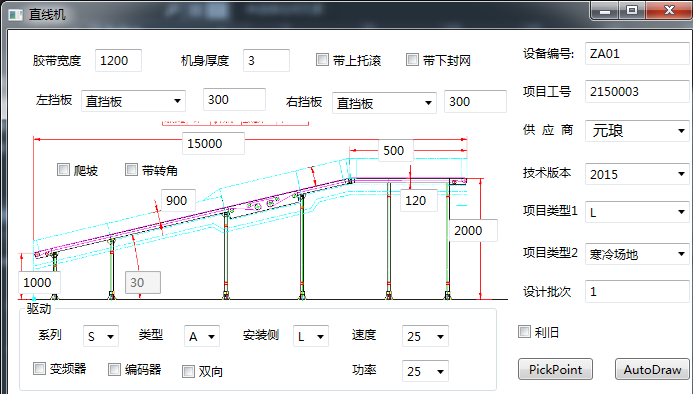
Task: Click the 安装侧 label
Action: [x=261, y=335]
